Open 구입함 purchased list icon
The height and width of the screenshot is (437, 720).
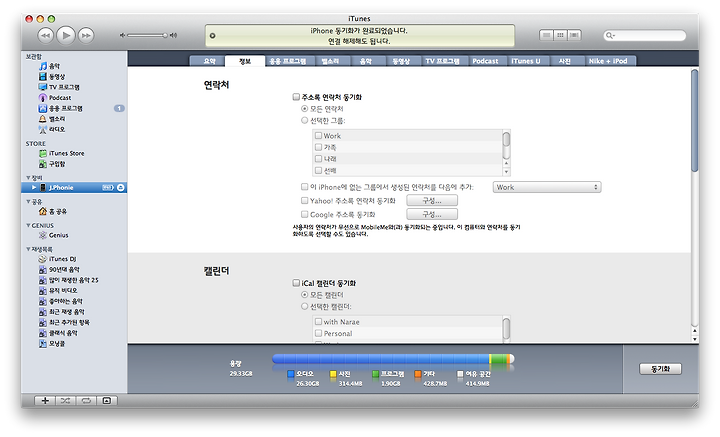coord(43,164)
